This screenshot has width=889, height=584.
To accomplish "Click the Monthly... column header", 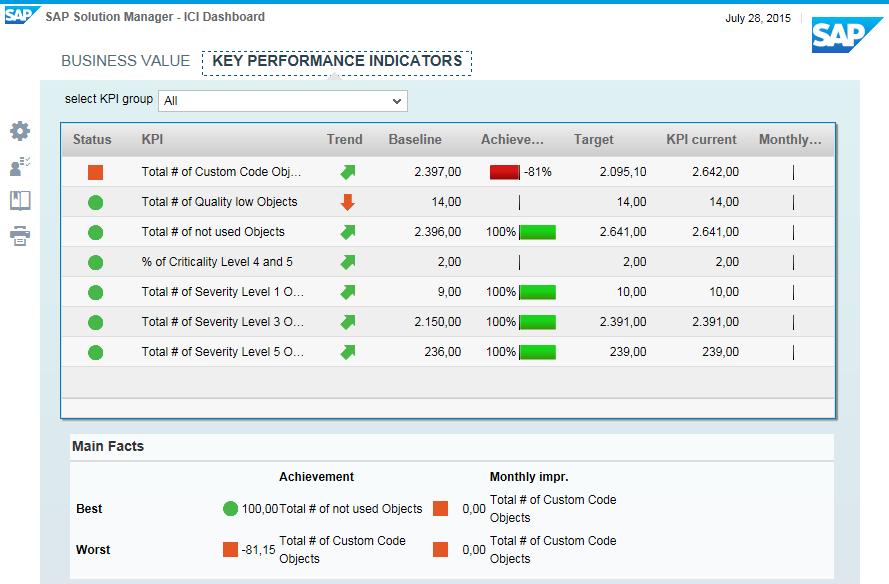I will pyautogui.click(x=790, y=139).
